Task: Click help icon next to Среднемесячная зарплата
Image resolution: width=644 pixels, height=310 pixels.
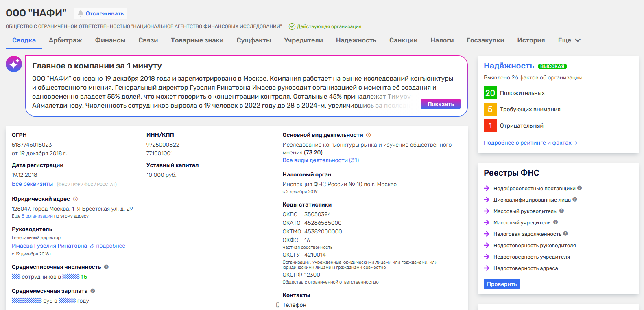Action: pos(93,291)
